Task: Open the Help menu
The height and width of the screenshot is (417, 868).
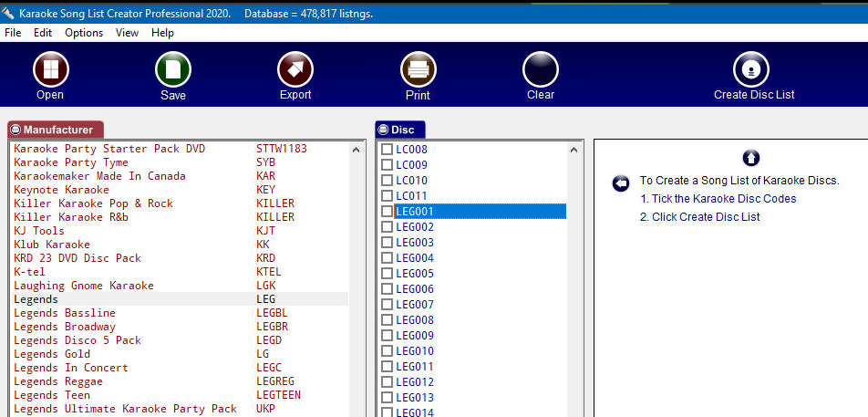Action: tap(162, 33)
